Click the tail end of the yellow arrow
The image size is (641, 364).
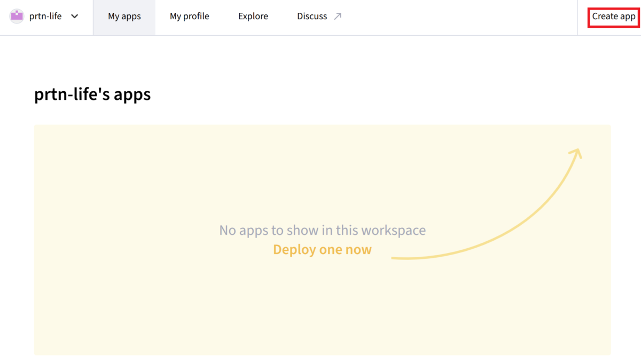point(395,258)
